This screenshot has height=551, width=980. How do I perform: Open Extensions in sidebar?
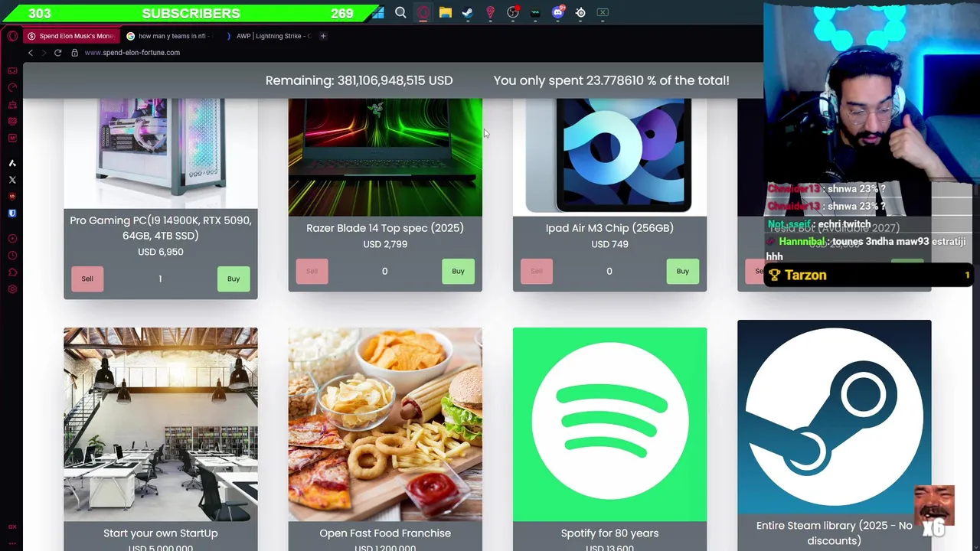pos(12,272)
